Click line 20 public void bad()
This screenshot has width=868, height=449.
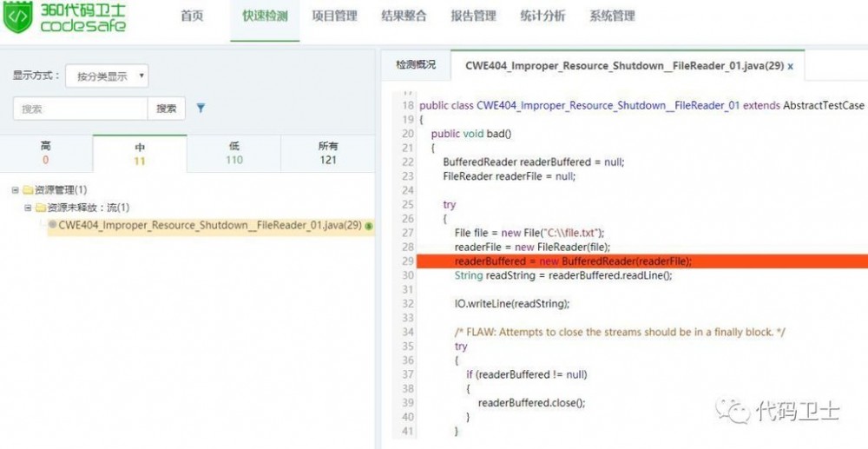[x=471, y=134]
